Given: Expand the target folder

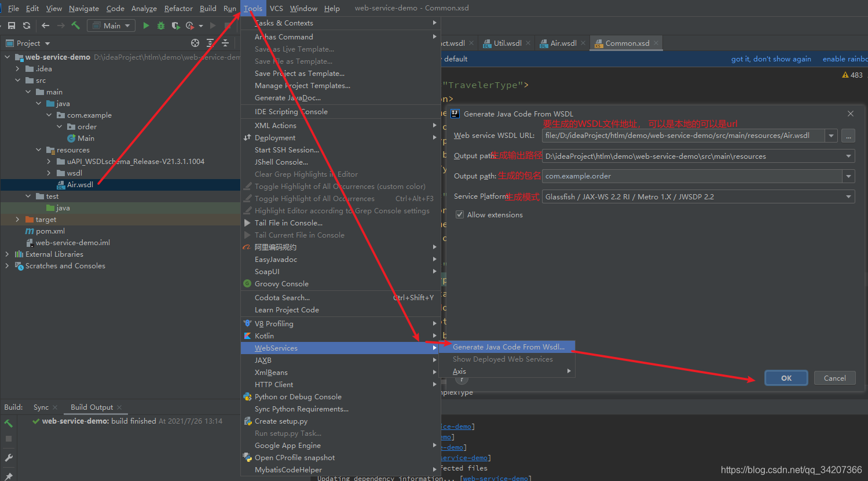Looking at the screenshot, I should 18,219.
